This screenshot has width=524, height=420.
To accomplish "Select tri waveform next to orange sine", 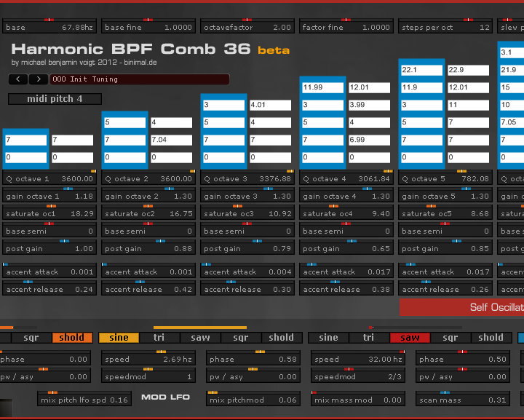I will 159,338.
